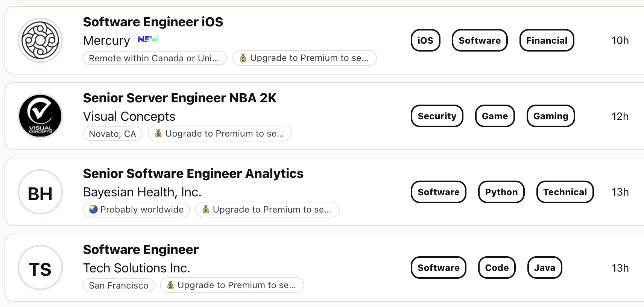The image size is (644, 307).
Task: Click Mercury's Upgrade to Premium salary badge
Action: 304,58
